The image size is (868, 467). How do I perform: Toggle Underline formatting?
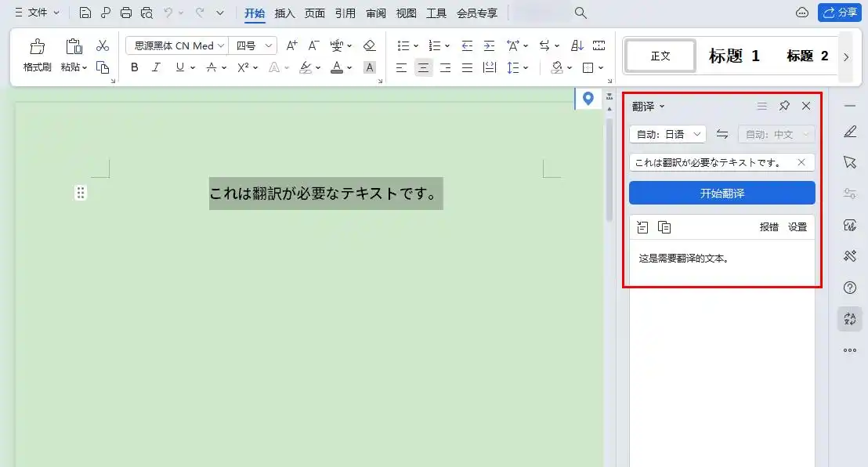pos(179,67)
